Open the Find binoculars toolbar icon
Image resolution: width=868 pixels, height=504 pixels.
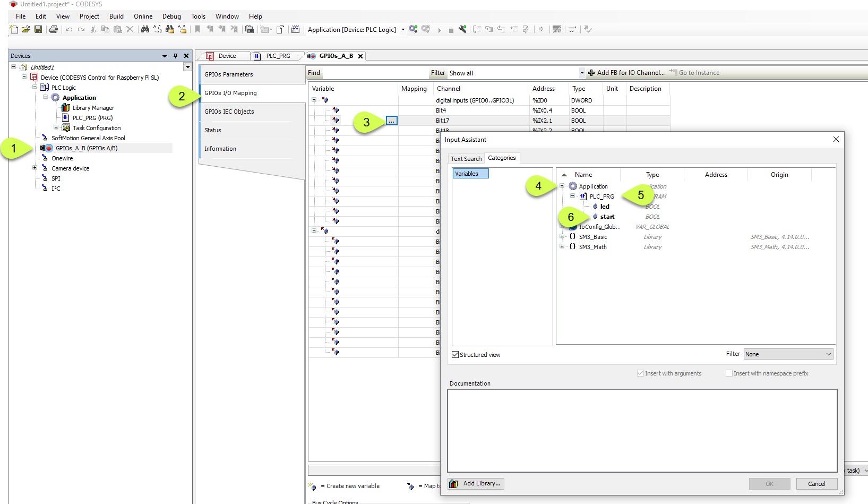(x=145, y=29)
